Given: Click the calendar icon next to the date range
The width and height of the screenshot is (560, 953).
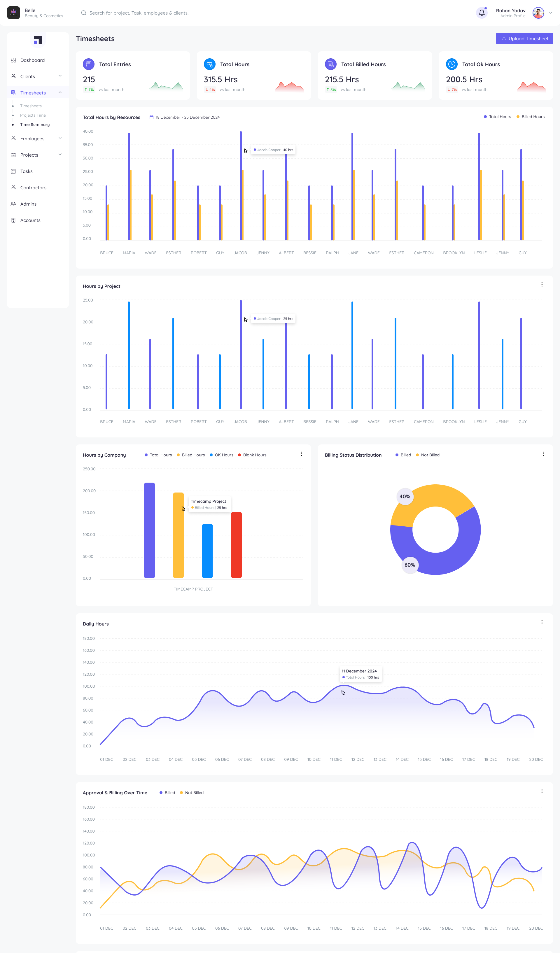Looking at the screenshot, I should click(x=152, y=117).
